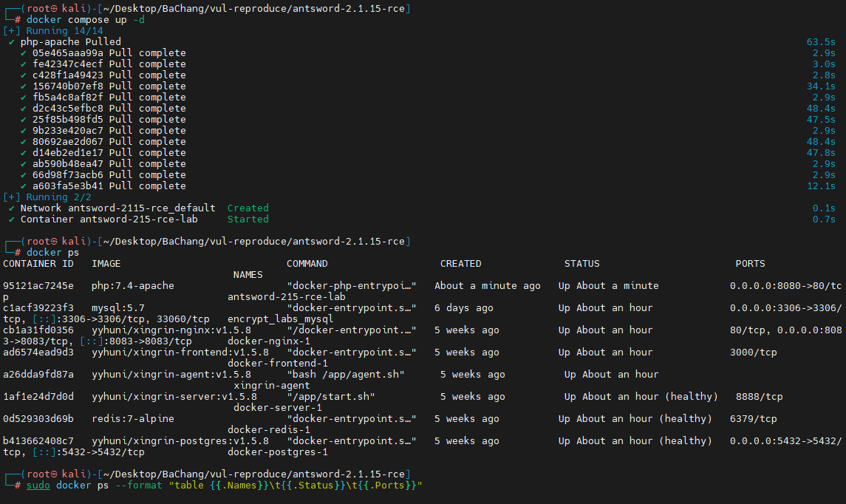Click the 63.5s pull duration value
Image resolution: width=846 pixels, height=504 pixels.
point(821,42)
